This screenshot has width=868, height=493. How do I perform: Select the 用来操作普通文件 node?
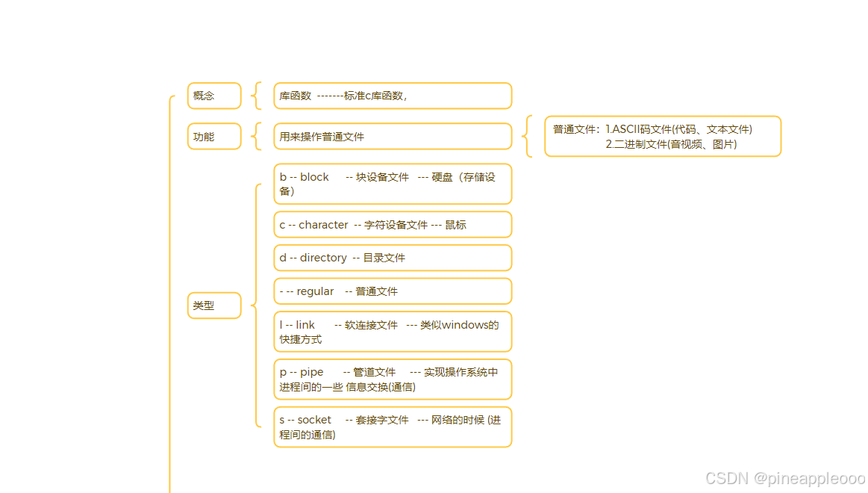(x=393, y=136)
